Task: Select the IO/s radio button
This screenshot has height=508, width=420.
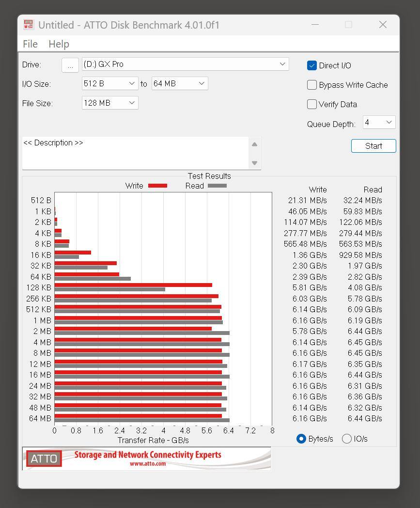Action: click(x=347, y=439)
